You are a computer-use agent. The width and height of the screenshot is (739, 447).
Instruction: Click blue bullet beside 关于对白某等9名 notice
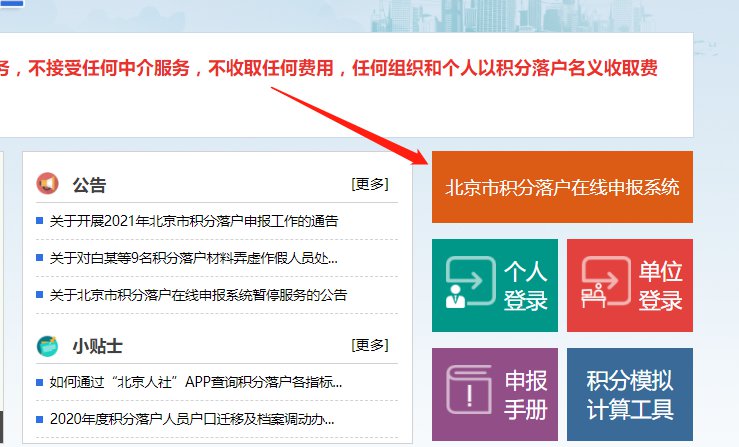point(40,257)
